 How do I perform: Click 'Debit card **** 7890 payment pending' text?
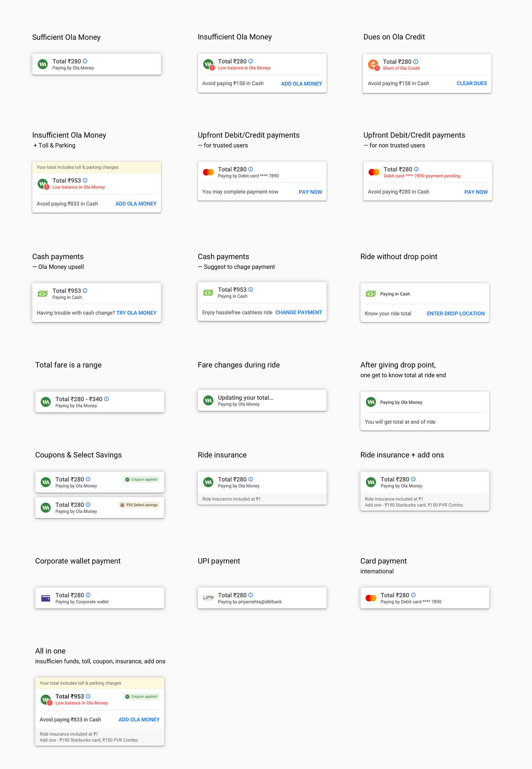click(x=422, y=176)
